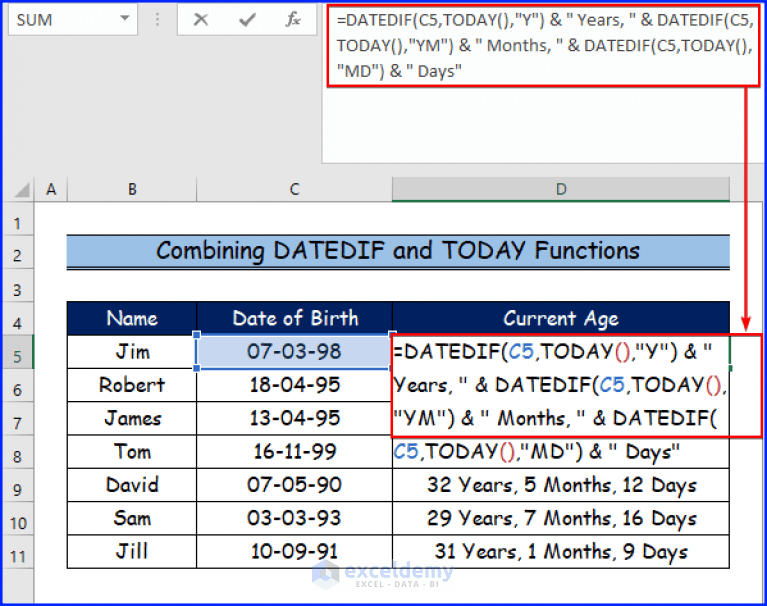The width and height of the screenshot is (767, 606).
Task: Click the date cell "07-03-98"
Action: 294,352
